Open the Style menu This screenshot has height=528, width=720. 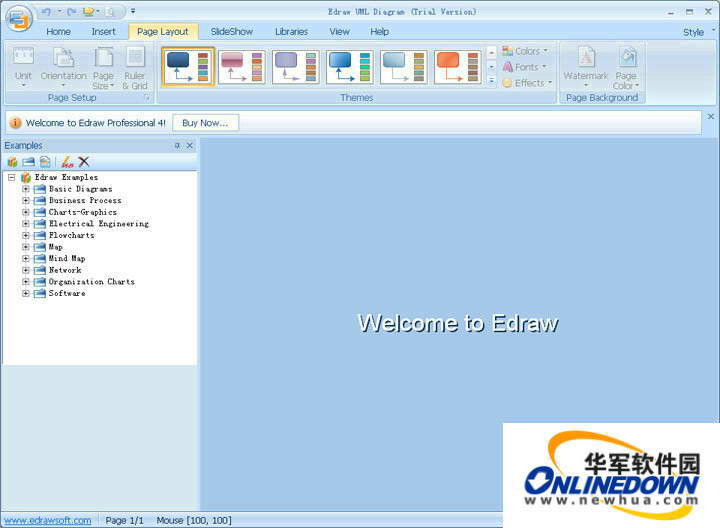tap(693, 32)
